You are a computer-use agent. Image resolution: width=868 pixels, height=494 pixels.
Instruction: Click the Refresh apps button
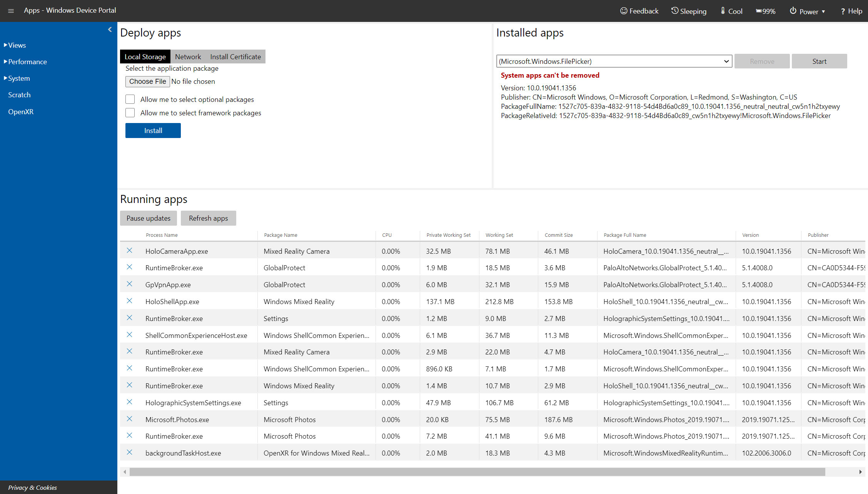[207, 218]
